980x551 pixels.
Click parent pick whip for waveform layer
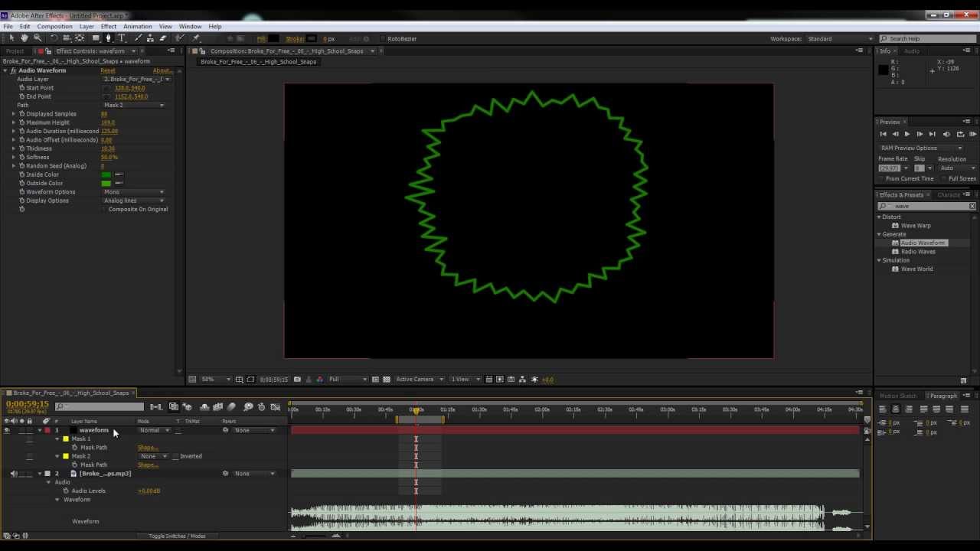coord(225,430)
